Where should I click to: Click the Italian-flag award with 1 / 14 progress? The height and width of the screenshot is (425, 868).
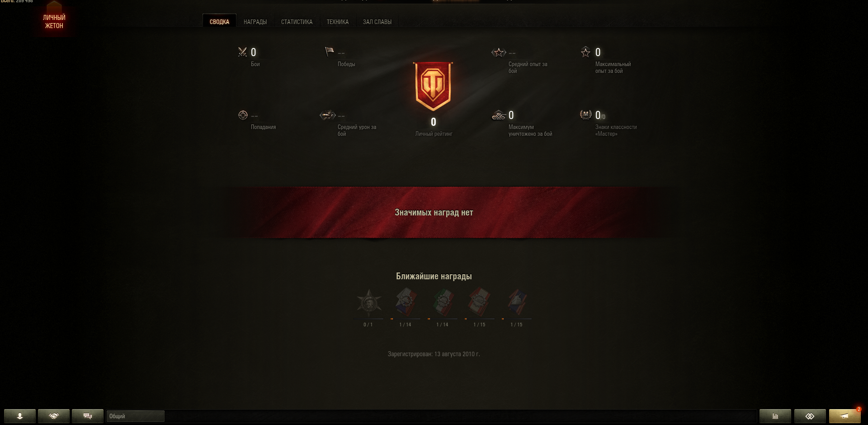[x=443, y=303]
